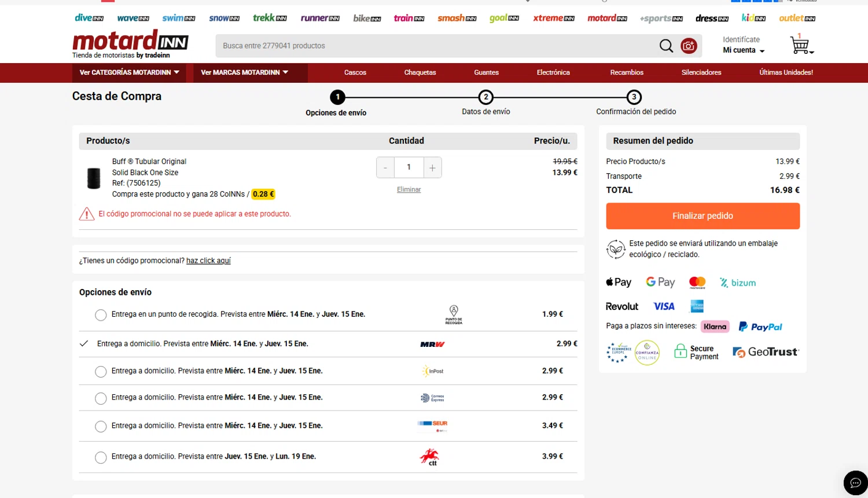Increase quantity with plus button
Screen dimensions: 868x498
click(x=432, y=167)
